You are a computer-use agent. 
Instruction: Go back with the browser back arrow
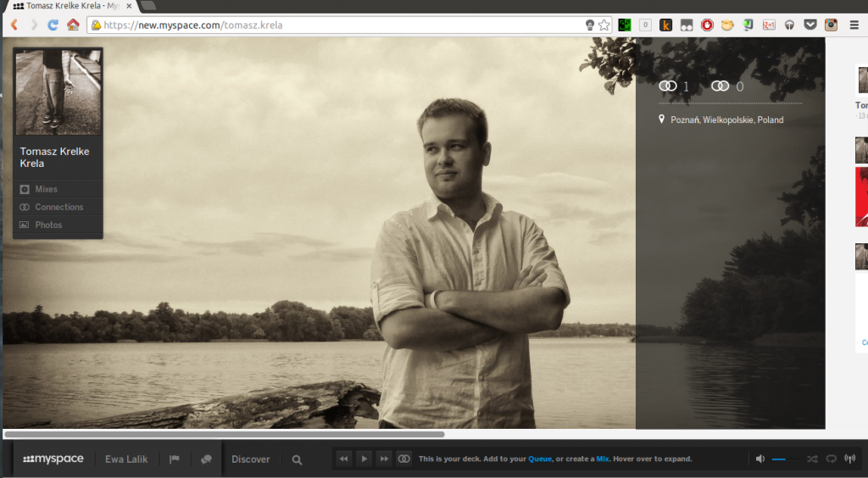(15, 25)
